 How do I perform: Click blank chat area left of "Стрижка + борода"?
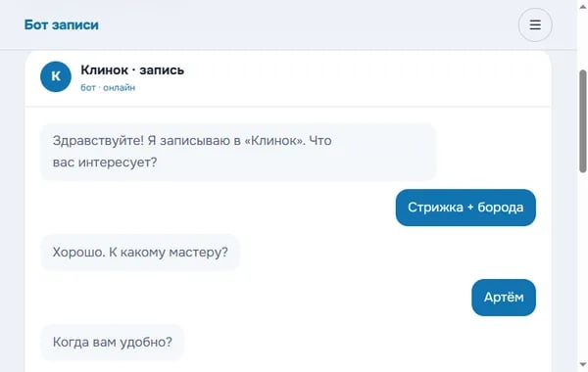coord(218,208)
